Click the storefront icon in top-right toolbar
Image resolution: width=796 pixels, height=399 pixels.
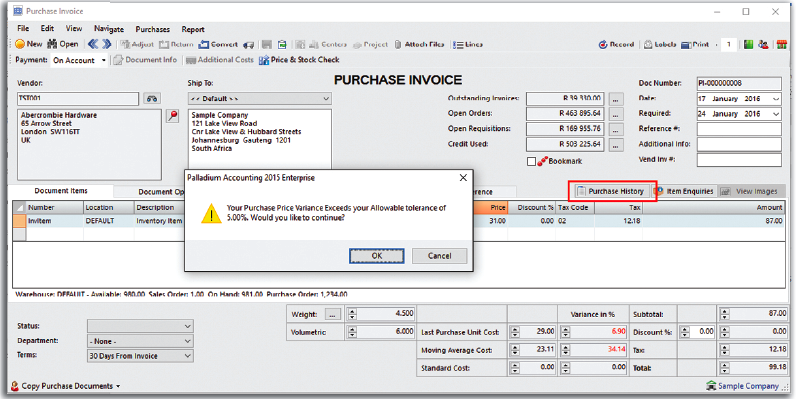click(x=781, y=45)
